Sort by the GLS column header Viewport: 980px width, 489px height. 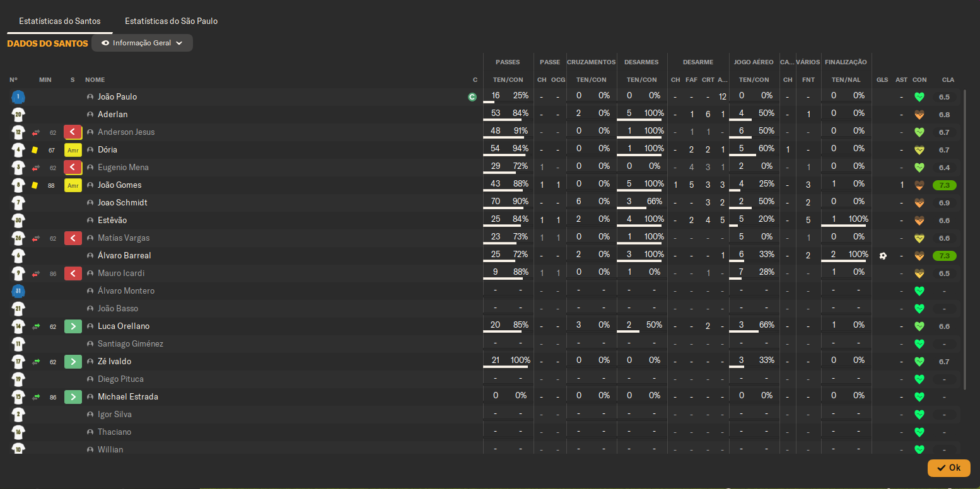click(x=882, y=80)
